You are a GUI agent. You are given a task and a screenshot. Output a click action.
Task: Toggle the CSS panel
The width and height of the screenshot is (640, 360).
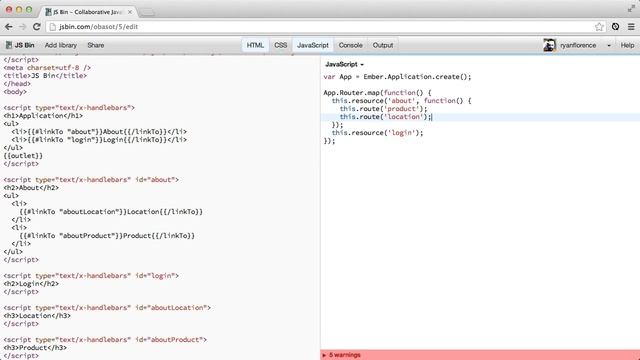click(280, 45)
